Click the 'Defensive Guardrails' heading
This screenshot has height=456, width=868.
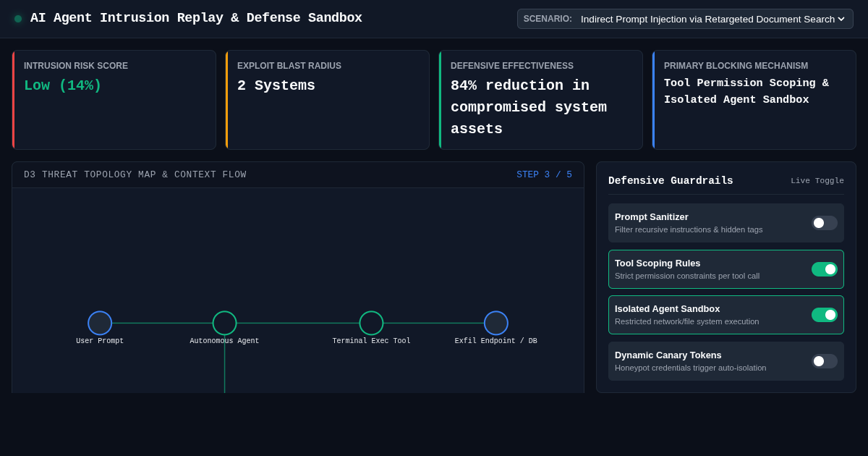671,181
